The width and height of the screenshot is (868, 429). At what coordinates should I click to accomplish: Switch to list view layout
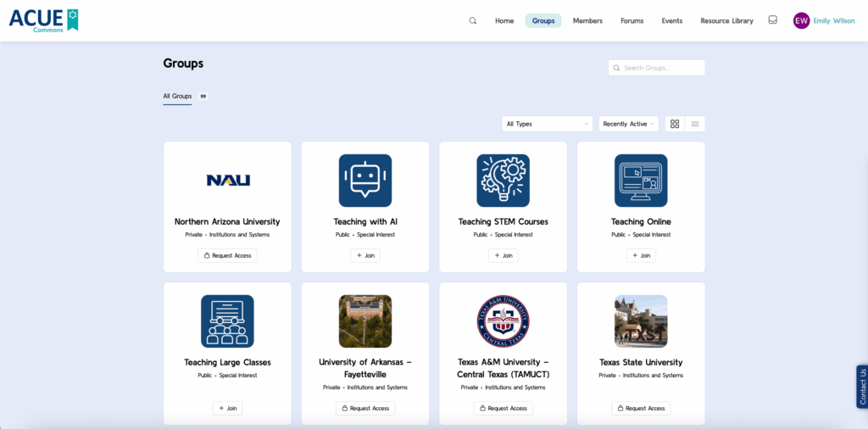coord(695,124)
